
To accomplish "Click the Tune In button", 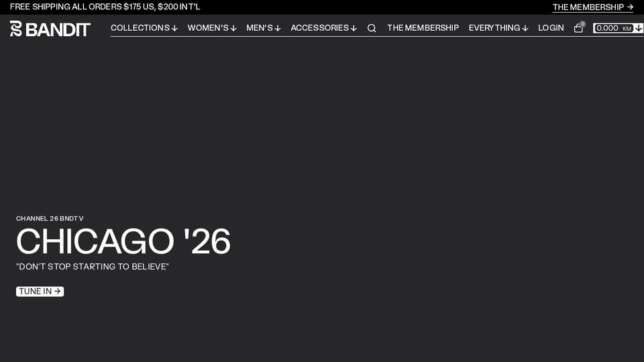I will 40,292.
